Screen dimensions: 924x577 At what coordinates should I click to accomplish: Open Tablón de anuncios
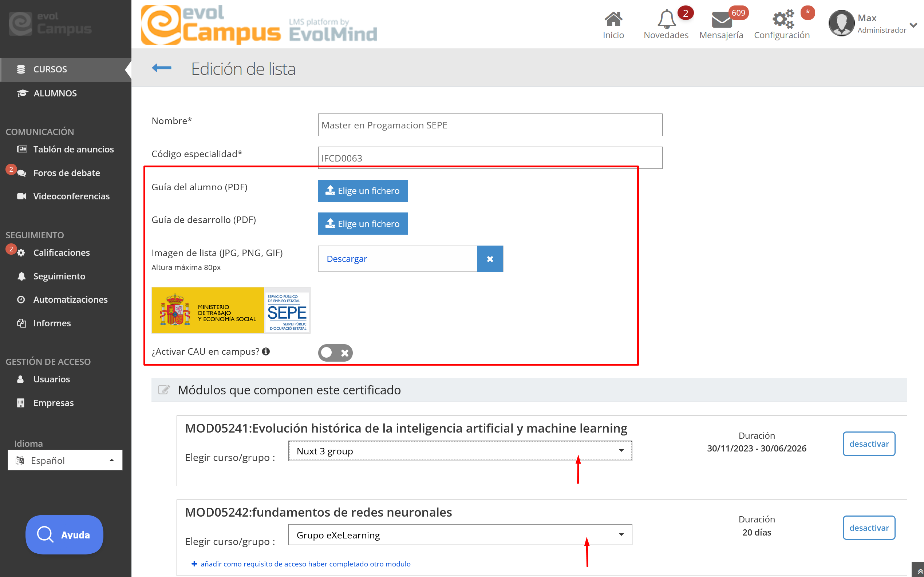pos(66,149)
